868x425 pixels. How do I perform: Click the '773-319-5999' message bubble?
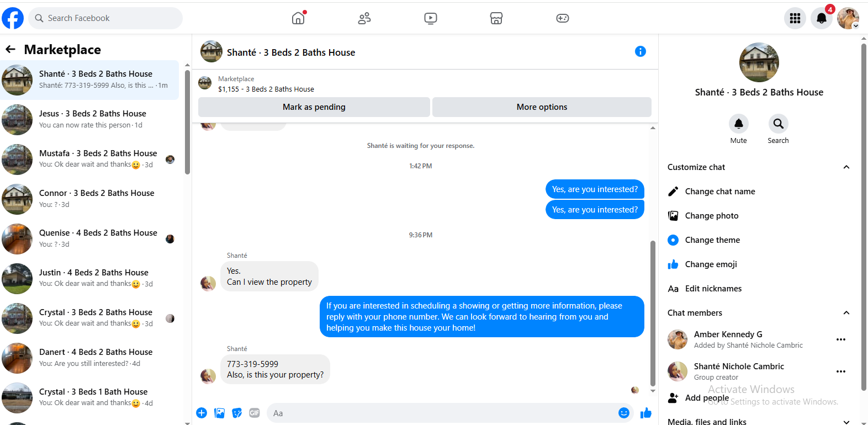[276, 369]
